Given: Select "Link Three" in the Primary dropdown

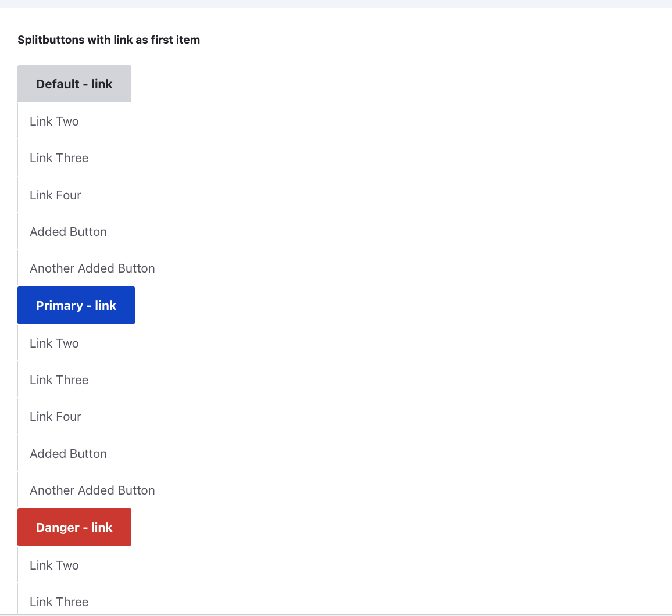Looking at the screenshot, I should [x=59, y=379].
